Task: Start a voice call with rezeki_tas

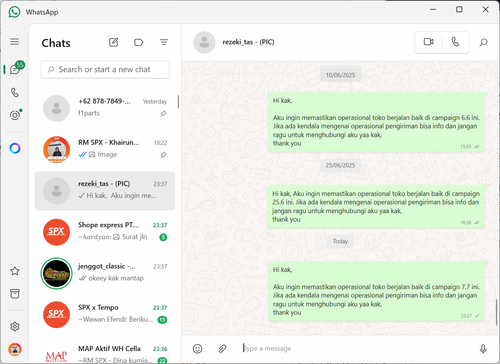Action: click(x=455, y=42)
